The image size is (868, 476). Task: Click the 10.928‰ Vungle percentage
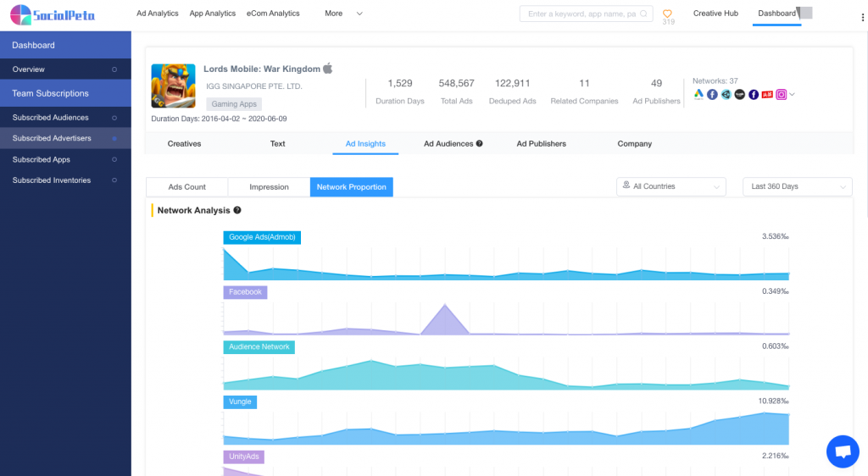coord(773,401)
